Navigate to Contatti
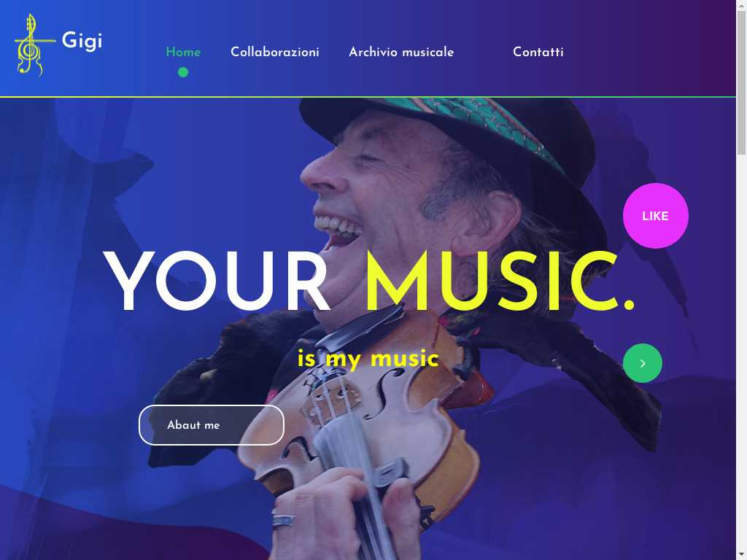Viewport: 747px width, 560px height. [x=538, y=52]
